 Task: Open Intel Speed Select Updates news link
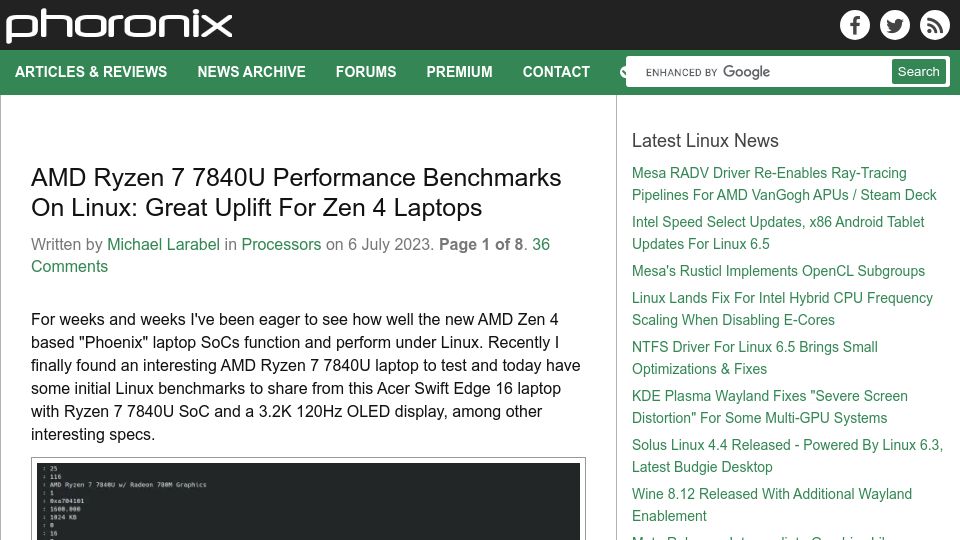click(778, 233)
